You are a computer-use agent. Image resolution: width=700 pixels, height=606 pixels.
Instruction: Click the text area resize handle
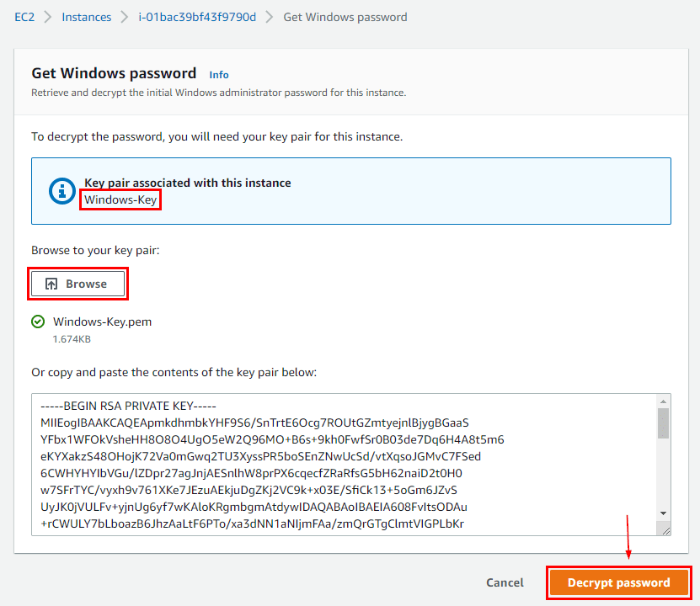(665, 529)
